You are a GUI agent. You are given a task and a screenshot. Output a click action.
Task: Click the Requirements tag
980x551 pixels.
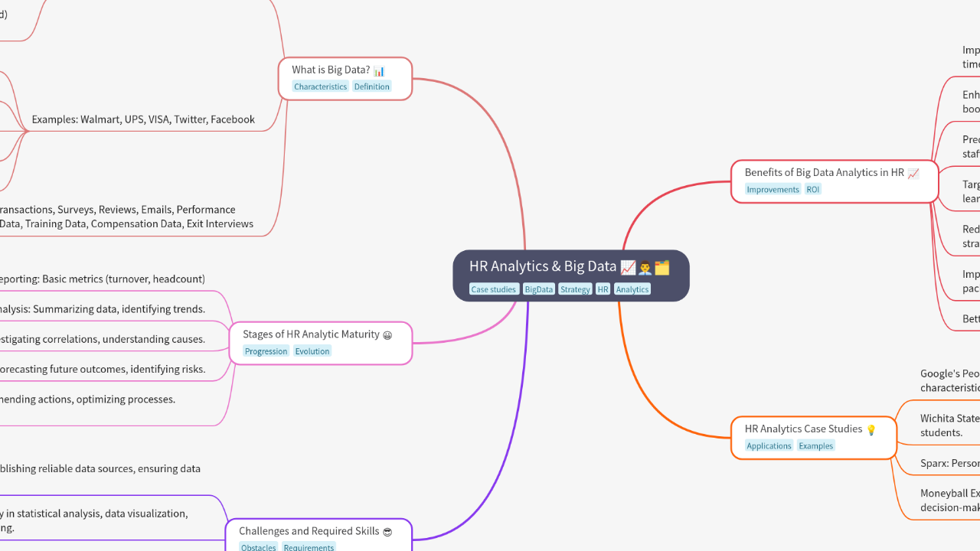click(x=309, y=547)
